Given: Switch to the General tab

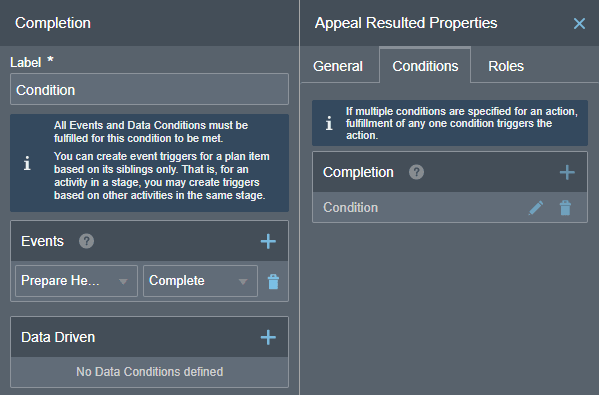Looking at the screenshot, I should click(338, 66).
